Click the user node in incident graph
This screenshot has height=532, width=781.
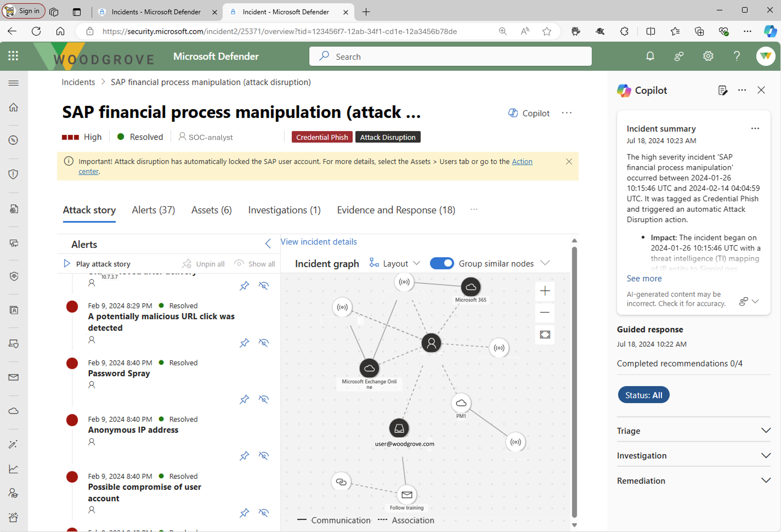431,343
